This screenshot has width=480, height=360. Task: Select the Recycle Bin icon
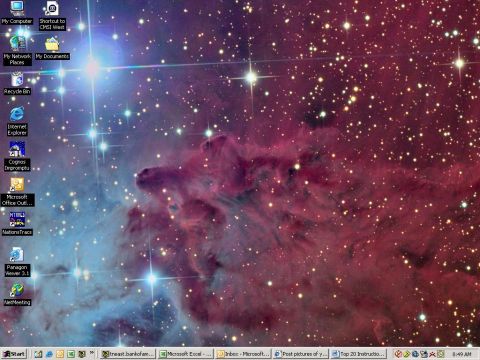17,83
